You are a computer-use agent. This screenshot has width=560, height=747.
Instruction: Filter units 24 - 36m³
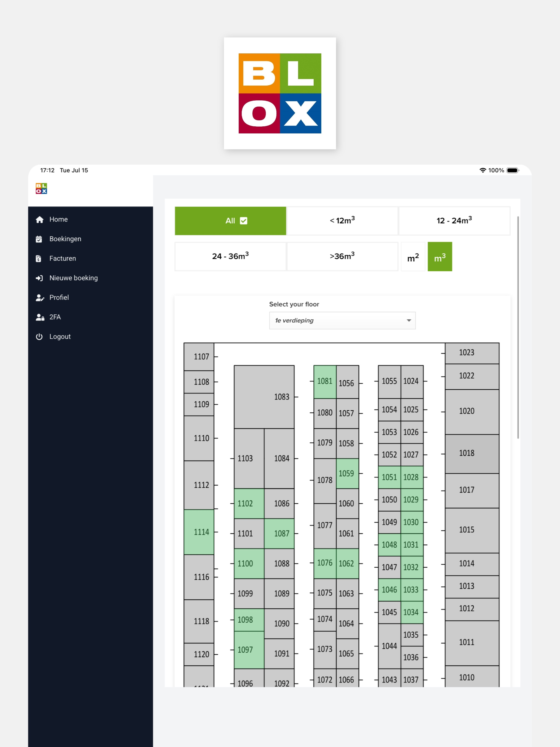pyautogui.click(x=230, y=257)
